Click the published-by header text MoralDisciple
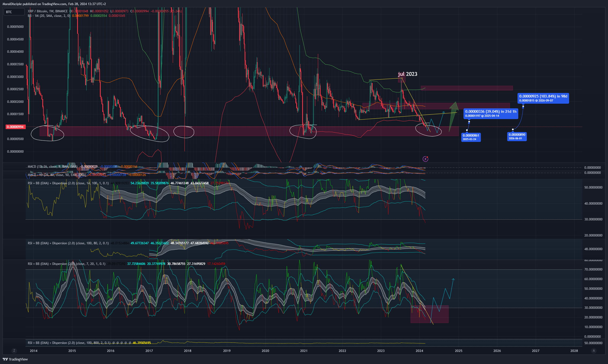 pos(12,4)
